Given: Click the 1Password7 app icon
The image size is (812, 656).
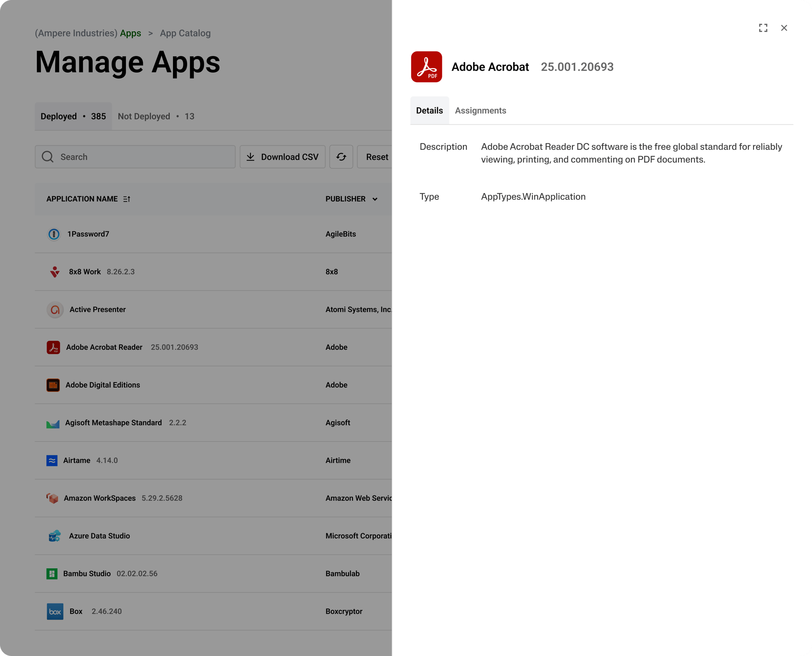Looking at the screenshot, I should (x=54, y=234).
